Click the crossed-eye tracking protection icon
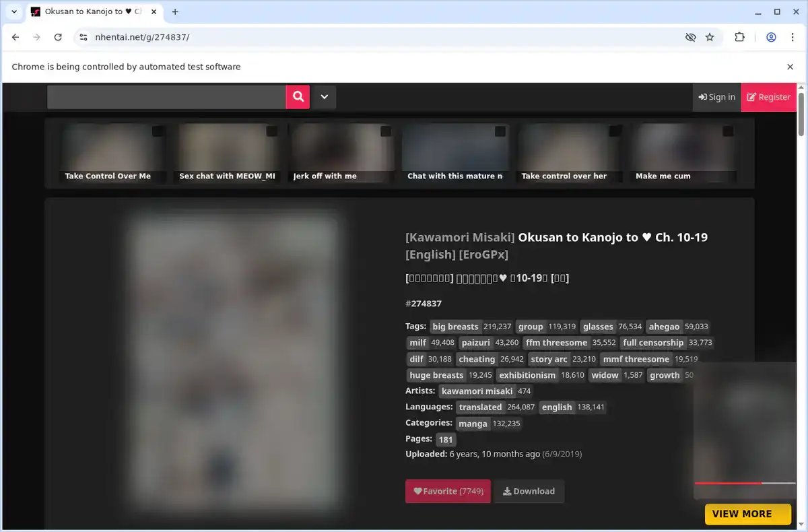This screenshot has height=532, width=808. point(690,37)
